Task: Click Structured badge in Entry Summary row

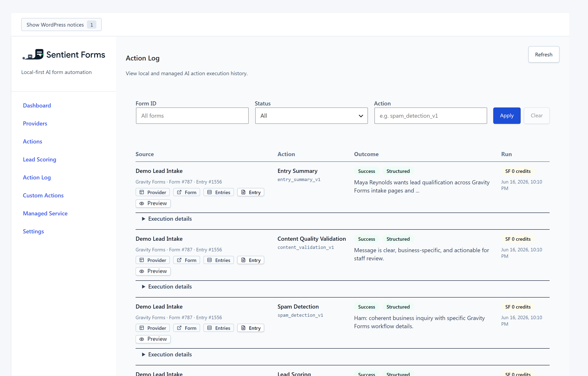Action: click(x=398, y=171)
